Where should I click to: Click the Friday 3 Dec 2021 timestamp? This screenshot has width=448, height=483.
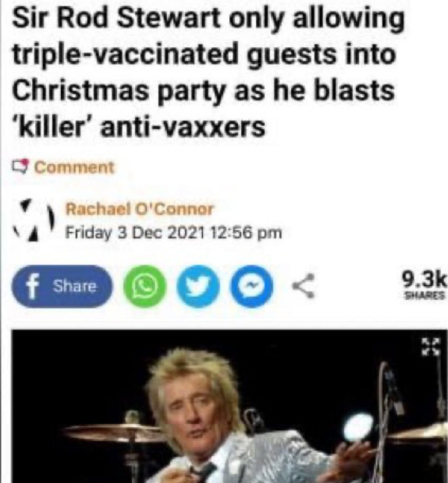click(174, 232)
